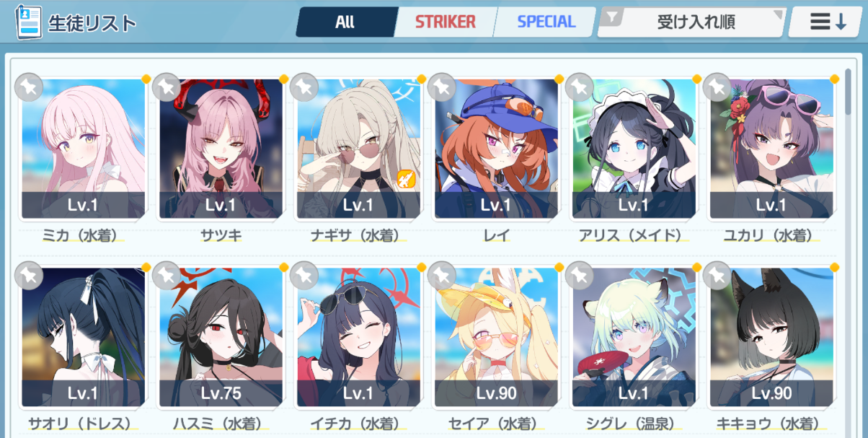Click the pin icon on ハスミ（水着） card

[167, 275]
